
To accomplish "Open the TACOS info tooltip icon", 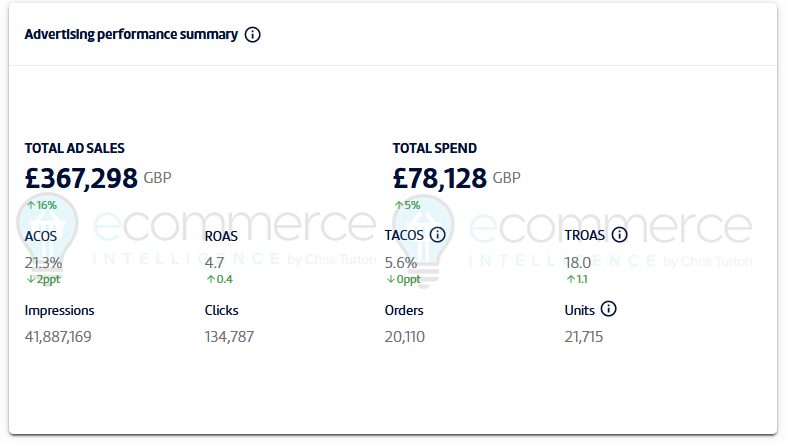I will point(437,236).
